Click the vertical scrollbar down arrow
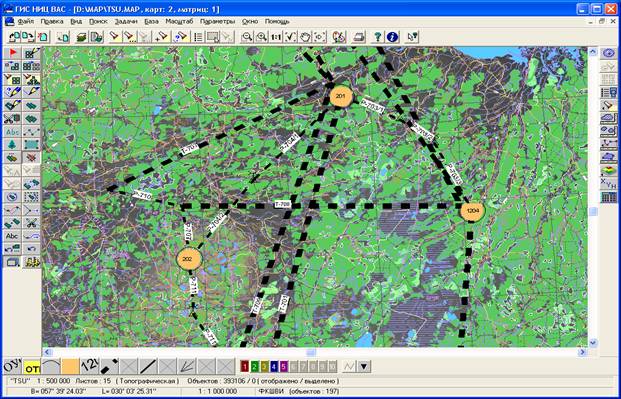621x399 pixels. [x=593, y=342]
